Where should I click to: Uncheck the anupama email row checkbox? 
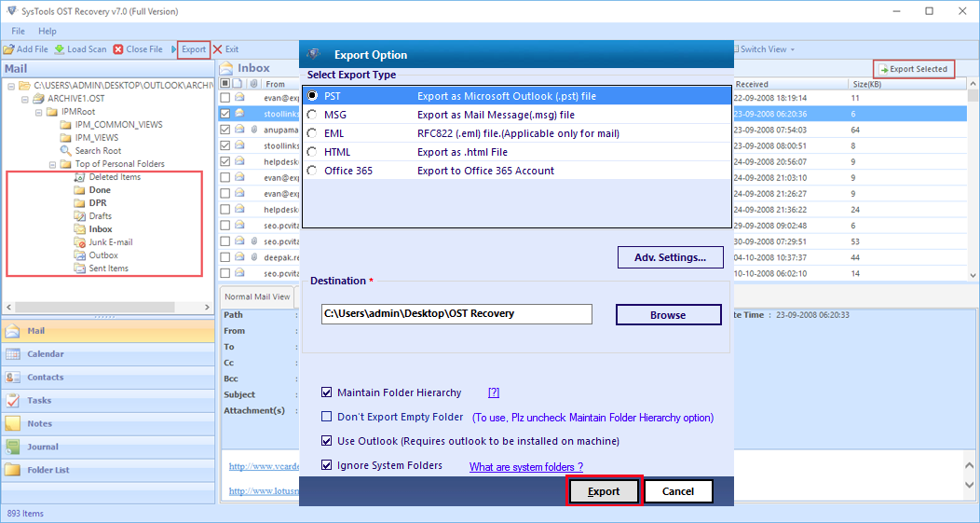225,130
